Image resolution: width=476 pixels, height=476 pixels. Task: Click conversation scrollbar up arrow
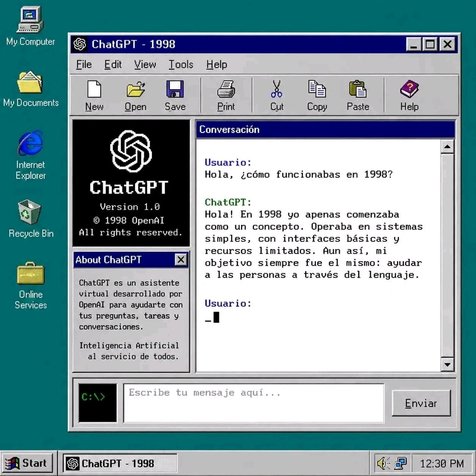[448, 147]
